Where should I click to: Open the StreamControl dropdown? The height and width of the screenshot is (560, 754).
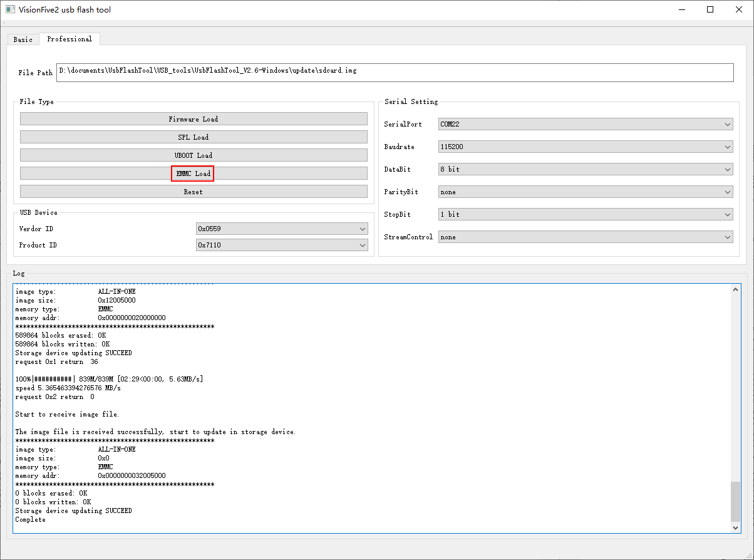[x=586, y=237]
